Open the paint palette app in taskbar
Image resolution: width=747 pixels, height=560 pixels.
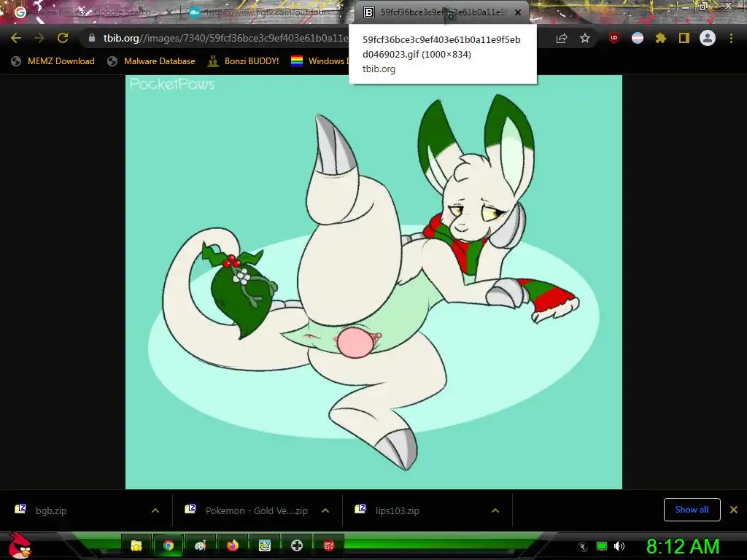(x=200, y=545)
